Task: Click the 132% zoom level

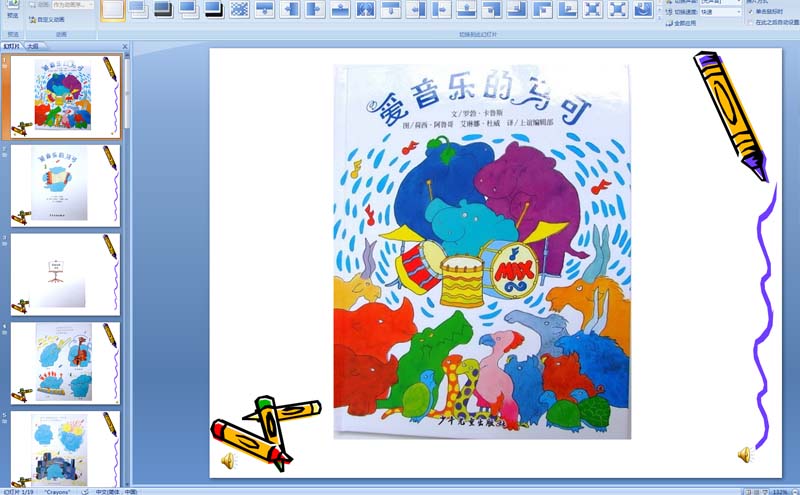Action: pyautogui.click(x=779, y=492)
